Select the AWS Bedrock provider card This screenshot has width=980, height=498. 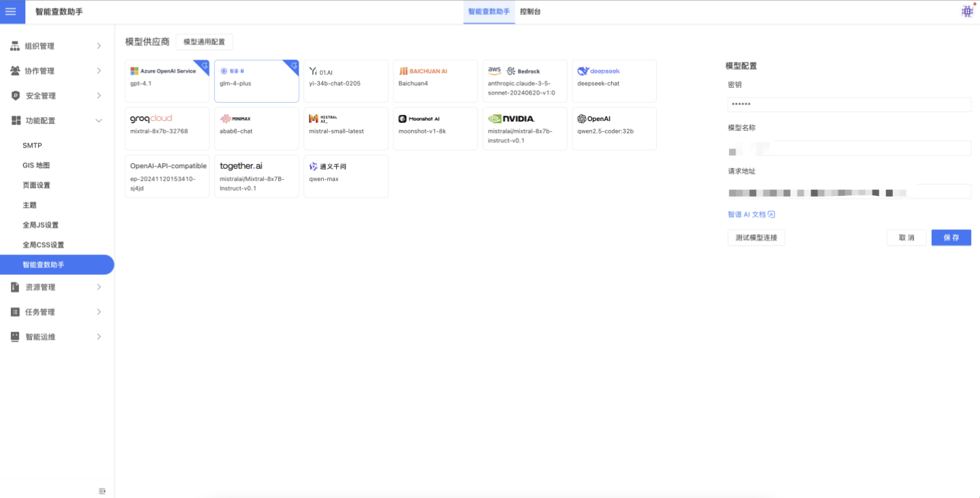(x=525, y=81)
